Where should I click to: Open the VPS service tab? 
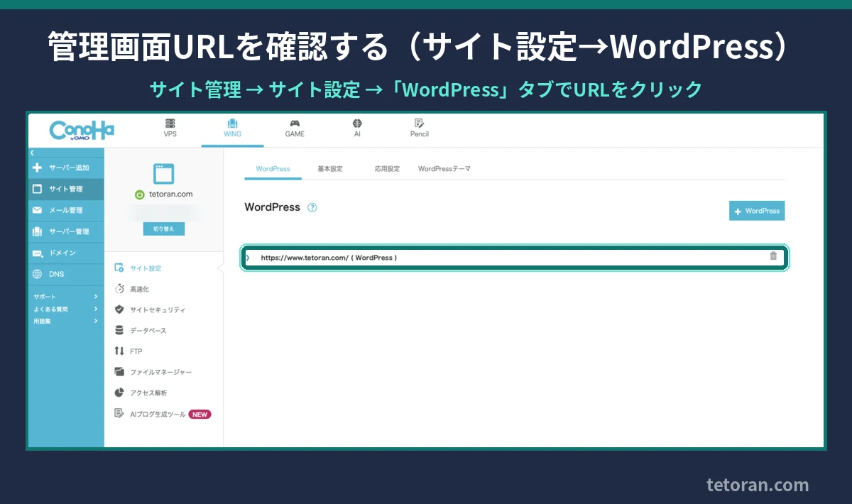pos(170,128)
